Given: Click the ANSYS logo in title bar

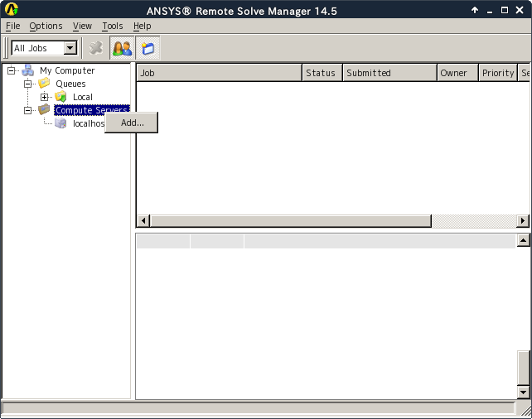Looking at the screenshot, I should [x=12, y=10].
